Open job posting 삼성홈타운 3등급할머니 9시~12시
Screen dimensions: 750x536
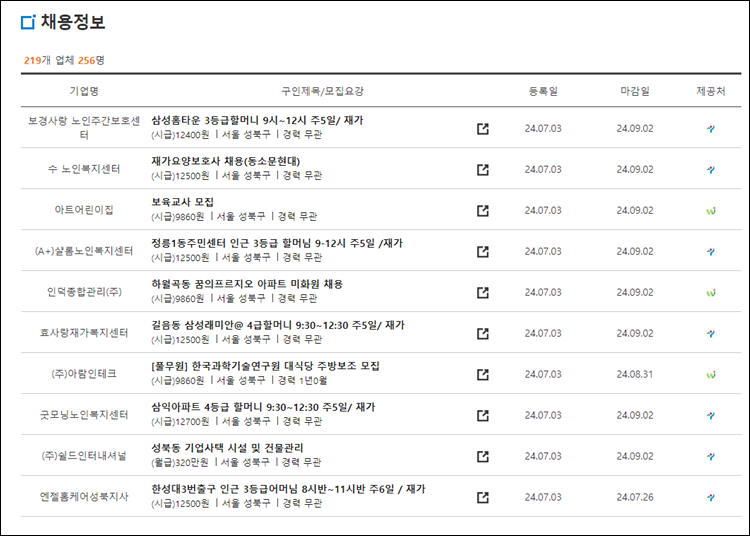coord(257,120)
